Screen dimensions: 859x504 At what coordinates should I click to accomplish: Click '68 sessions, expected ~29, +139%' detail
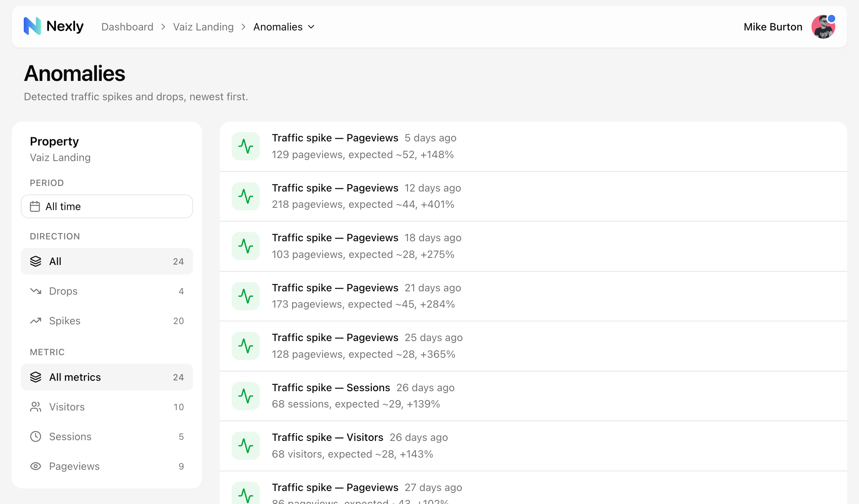(356, 404)
